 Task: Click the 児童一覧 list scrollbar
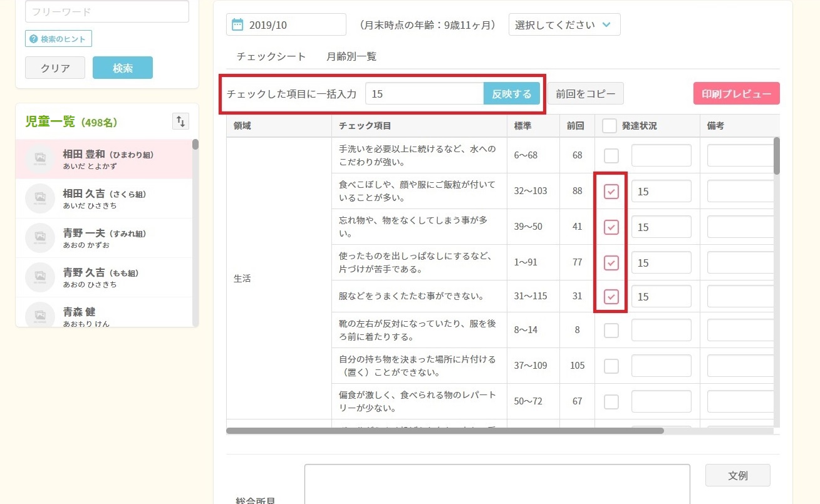point(195,145)
